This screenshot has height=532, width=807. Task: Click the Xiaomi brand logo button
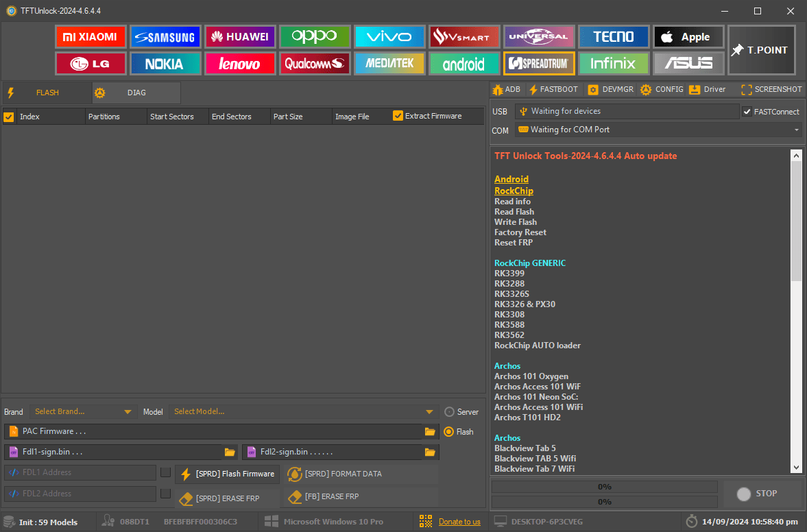tap(91, 36)
